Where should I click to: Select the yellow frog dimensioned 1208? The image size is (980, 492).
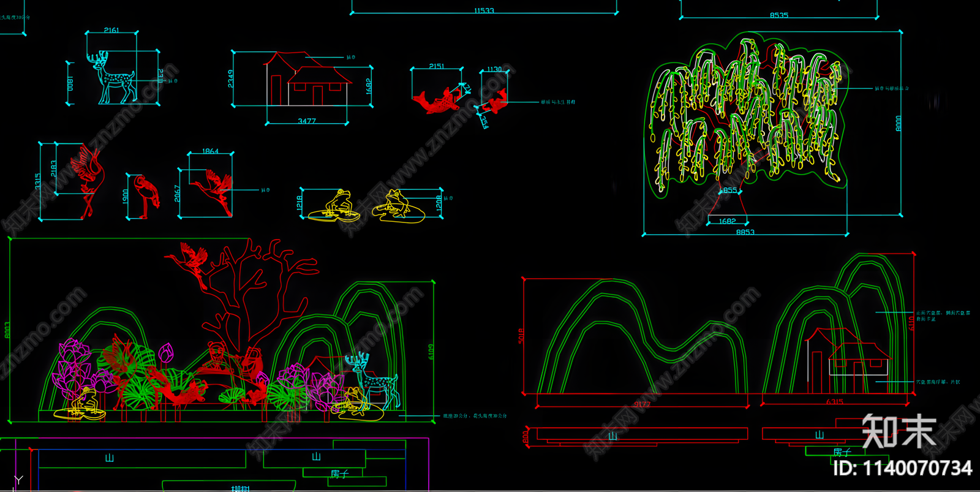pyautogui.click(x=399, y=206)
